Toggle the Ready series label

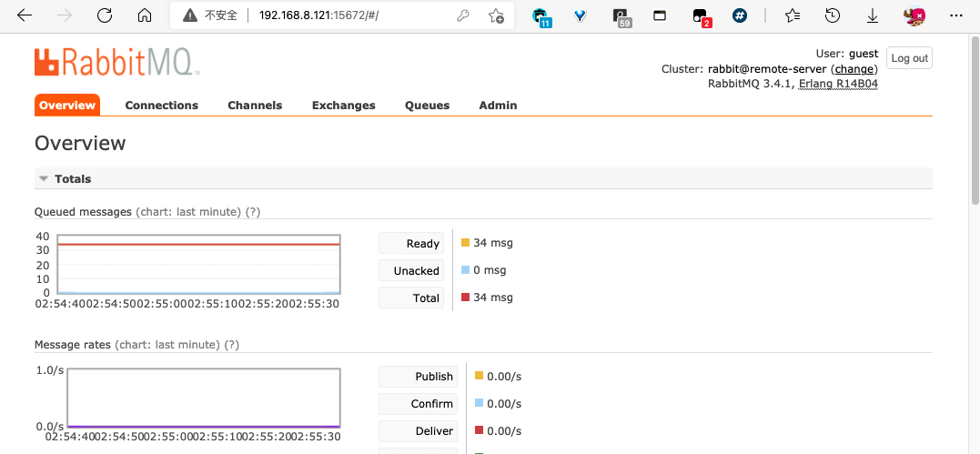coord(411,243)
